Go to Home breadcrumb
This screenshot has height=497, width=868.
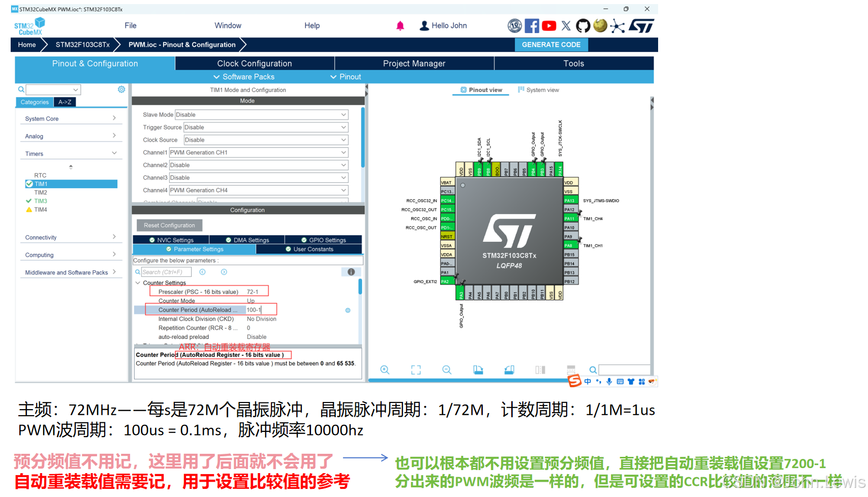coord(27,45)
